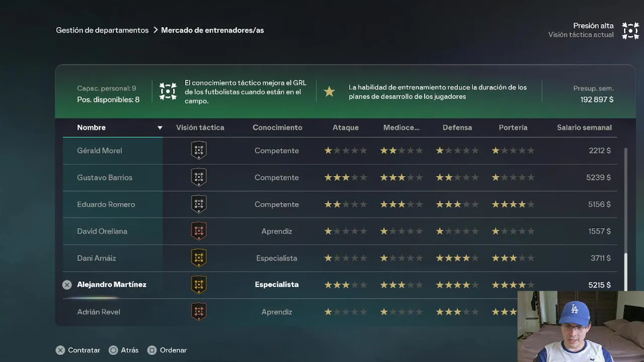Click Gustavo Barrios's tactical vision badge
The width and height of the screenshot is (644, 362).
click(199, 177)
